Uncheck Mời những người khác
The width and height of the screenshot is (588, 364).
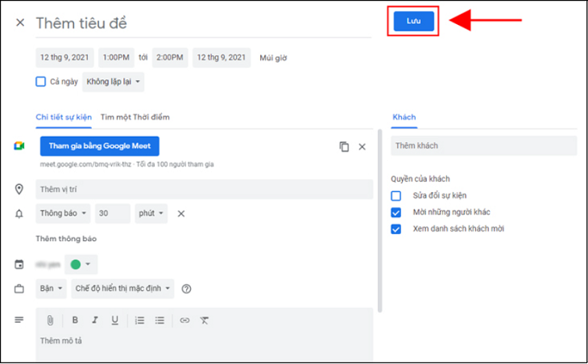click(396, 212)
